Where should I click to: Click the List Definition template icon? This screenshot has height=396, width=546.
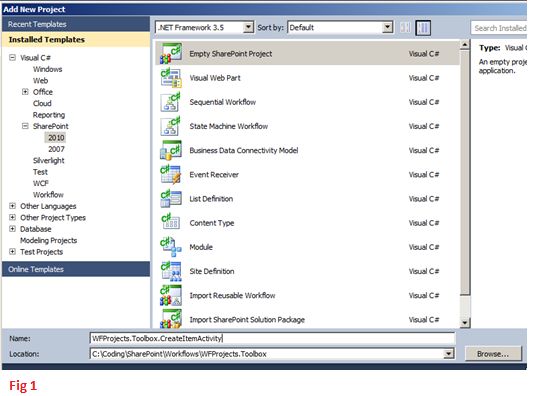pyautogui.click(x=171, y=199)
